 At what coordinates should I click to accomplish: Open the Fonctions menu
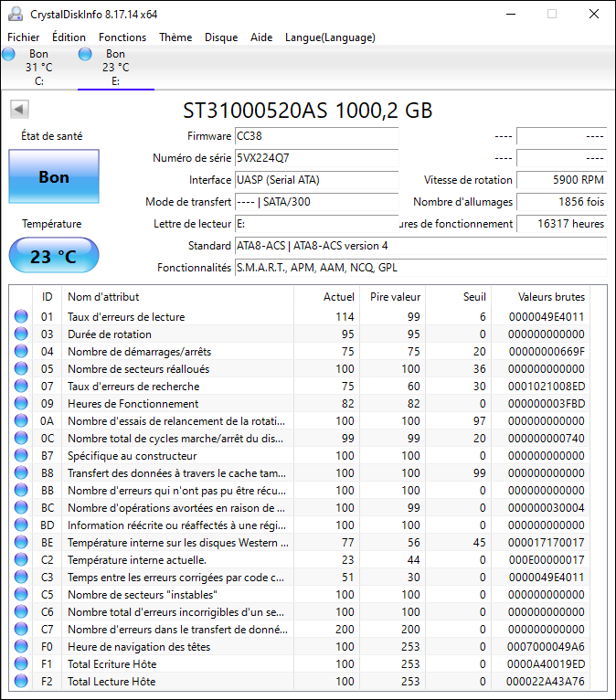click(x=122, y=37)
